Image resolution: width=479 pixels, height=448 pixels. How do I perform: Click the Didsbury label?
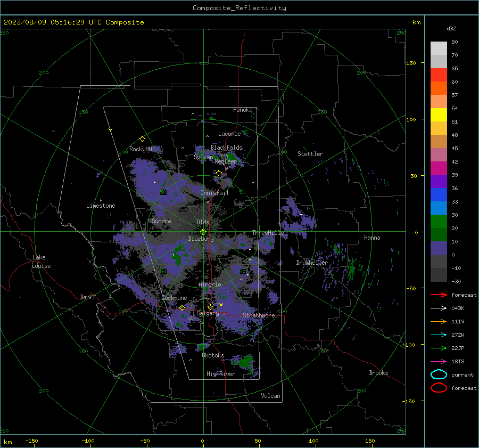click(201, 239)
